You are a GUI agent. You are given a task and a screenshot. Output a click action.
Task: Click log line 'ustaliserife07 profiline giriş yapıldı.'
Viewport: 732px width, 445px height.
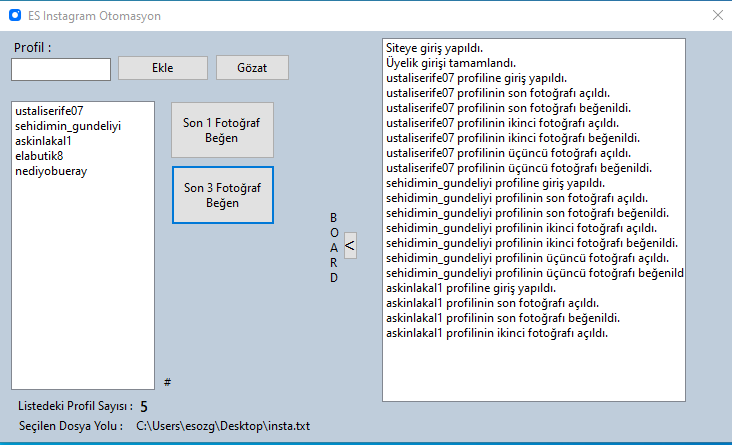476,78
